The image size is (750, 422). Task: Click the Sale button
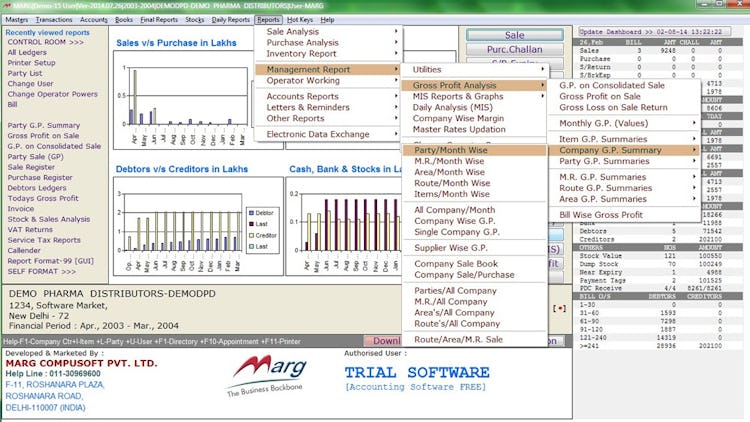point(515,35)
